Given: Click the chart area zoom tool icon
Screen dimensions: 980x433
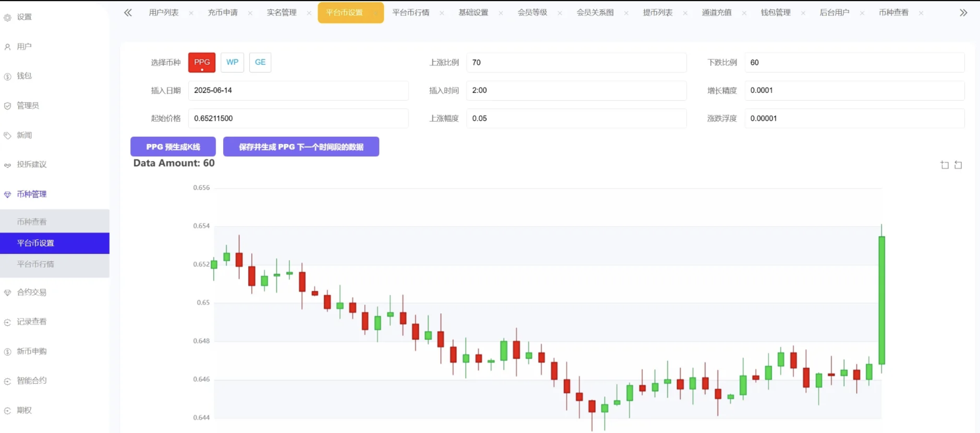Looking at the screenshot, I should [x=945, y=165].
